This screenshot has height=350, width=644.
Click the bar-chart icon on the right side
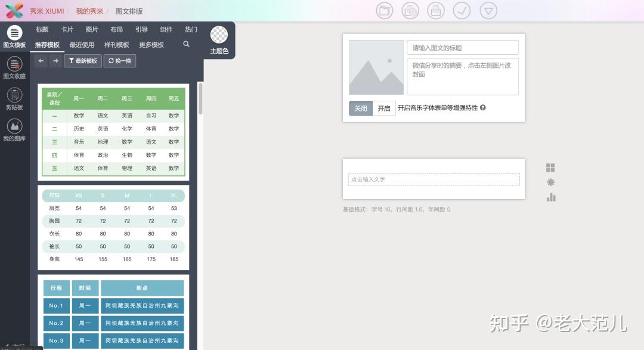pyautogui.click(x=550, y=197)
